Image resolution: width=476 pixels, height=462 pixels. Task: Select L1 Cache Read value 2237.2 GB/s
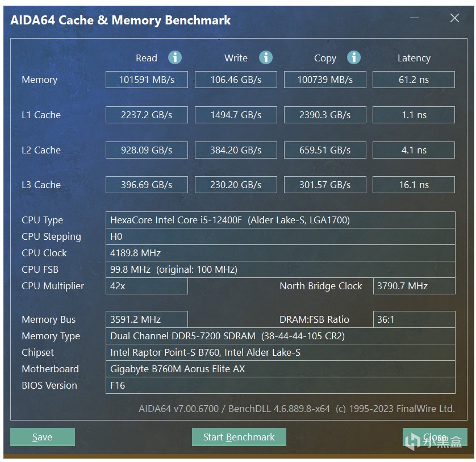[147, 115]
